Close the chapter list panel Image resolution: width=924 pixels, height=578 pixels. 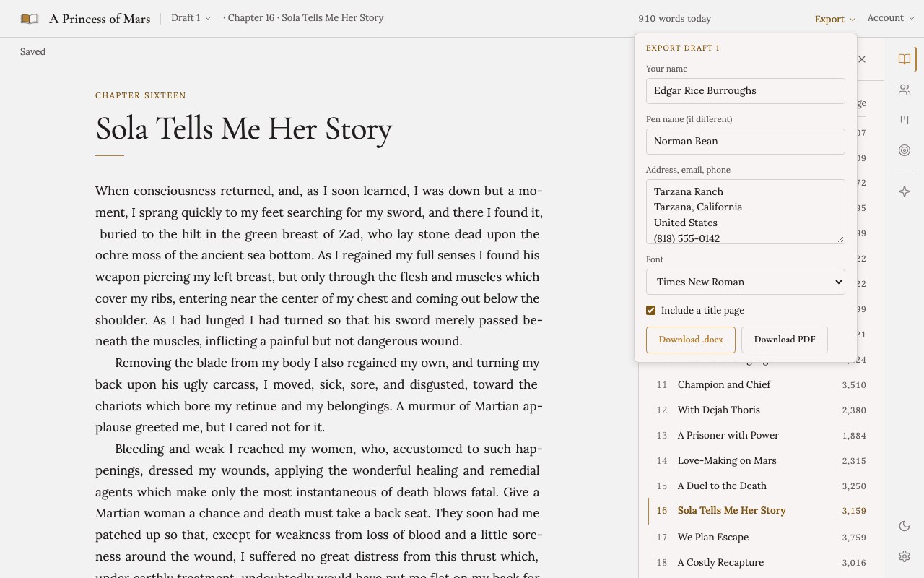(x=862, y=59)
